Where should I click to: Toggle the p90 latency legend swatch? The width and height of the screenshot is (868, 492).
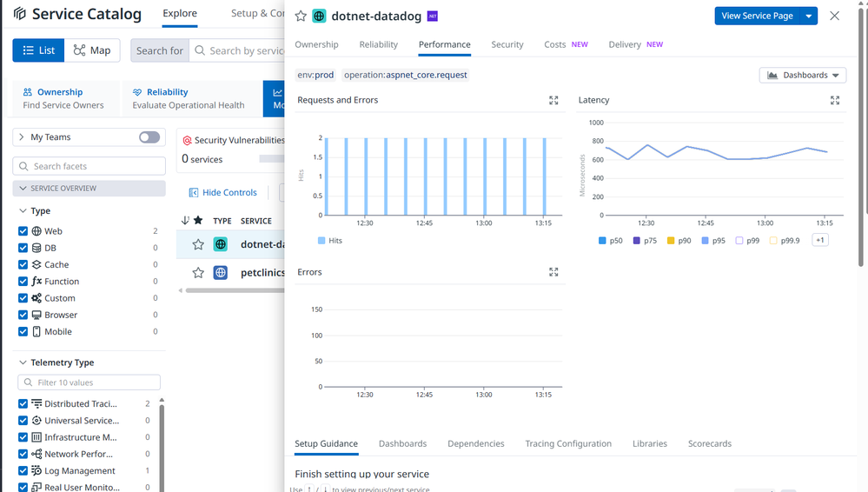pyautogui.click(x=671, y=241)
